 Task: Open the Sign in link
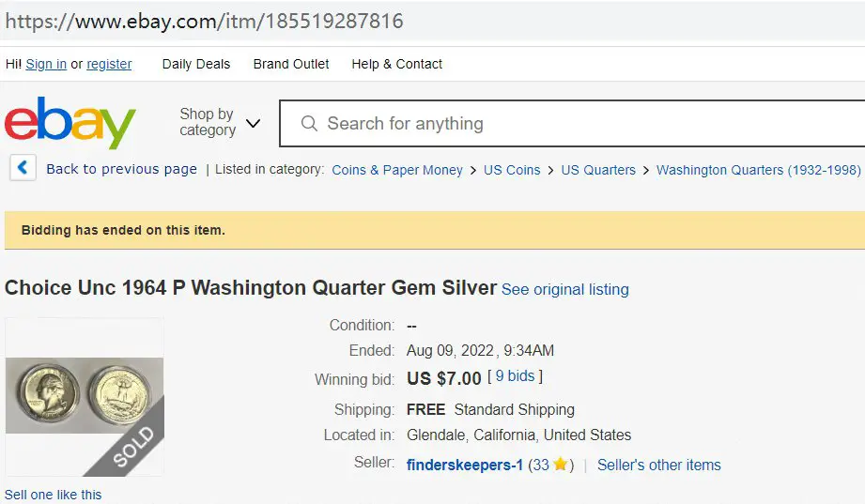[x=46, y=64]
